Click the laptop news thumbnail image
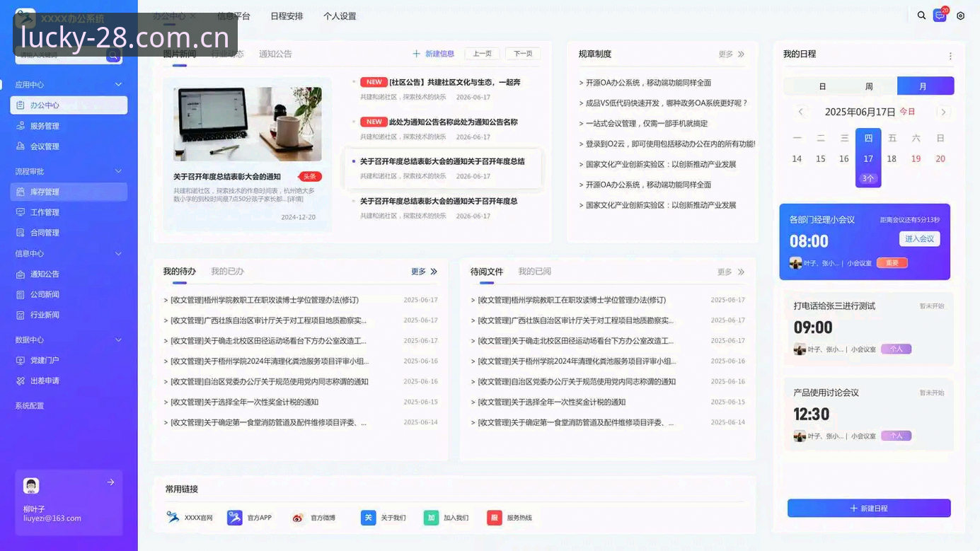Viewport: 980px width, 551px height. tap(248, 124)
